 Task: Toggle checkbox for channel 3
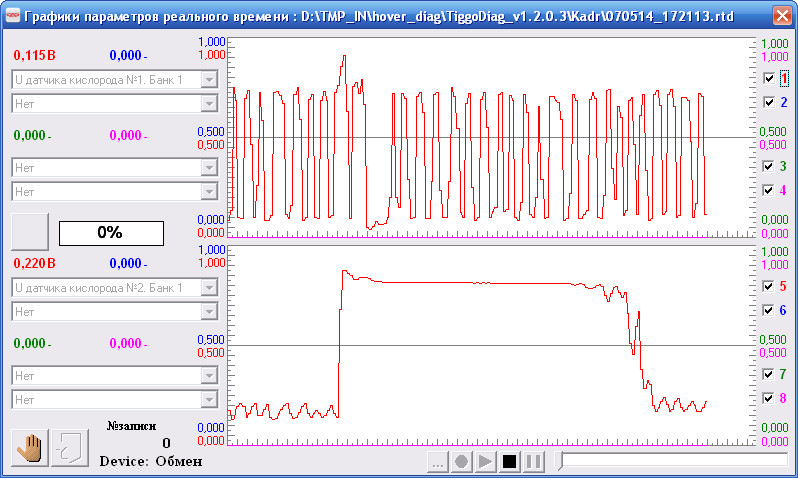[x=768, y=166]
